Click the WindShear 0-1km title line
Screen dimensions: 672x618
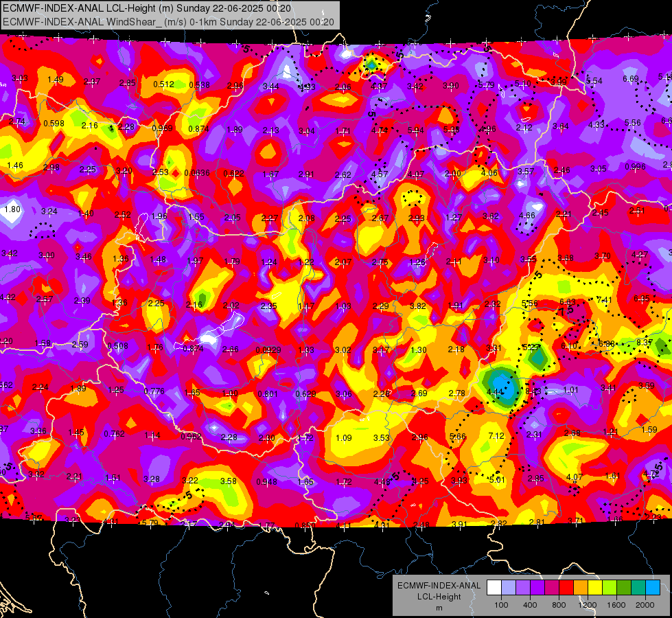168,22
